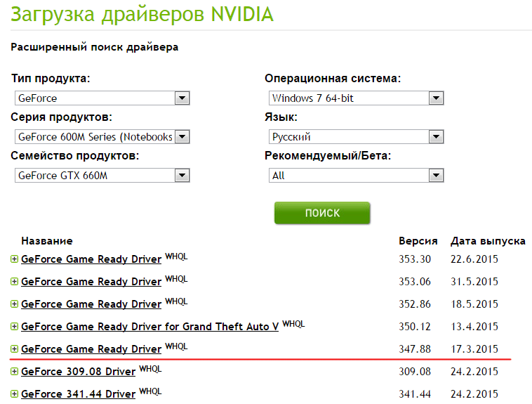
Task: Expand the driver version 347.88 row
Action: [14, 349]
